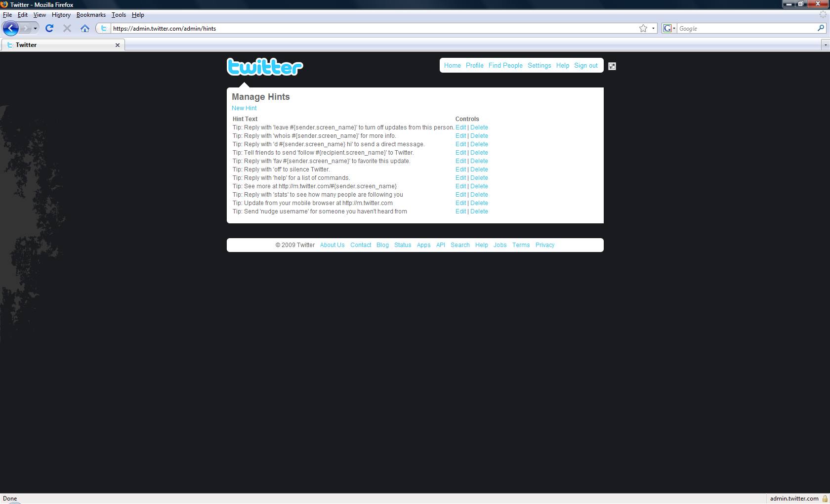Click the small icon beside Sign out
The image size is (830, 504).
[x=612, y=66]
